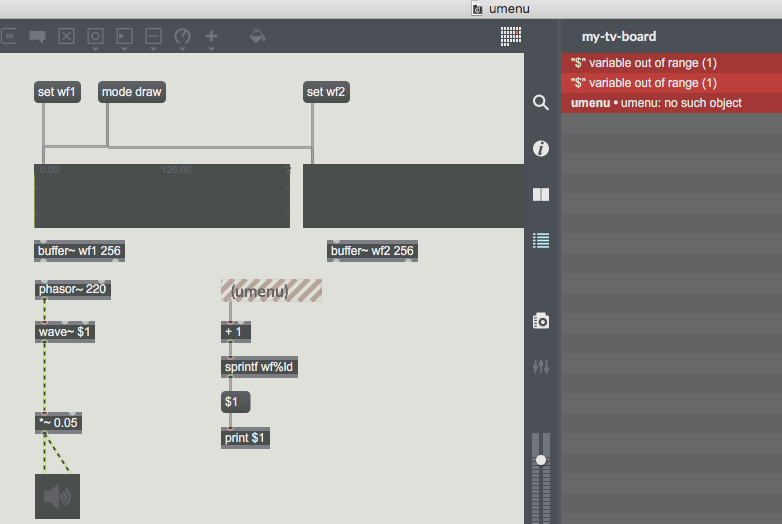The height and width of the screenshot is (524, 782).
Task: Toggle audio with the speaker ezdac button
Action: click(57, 497)
